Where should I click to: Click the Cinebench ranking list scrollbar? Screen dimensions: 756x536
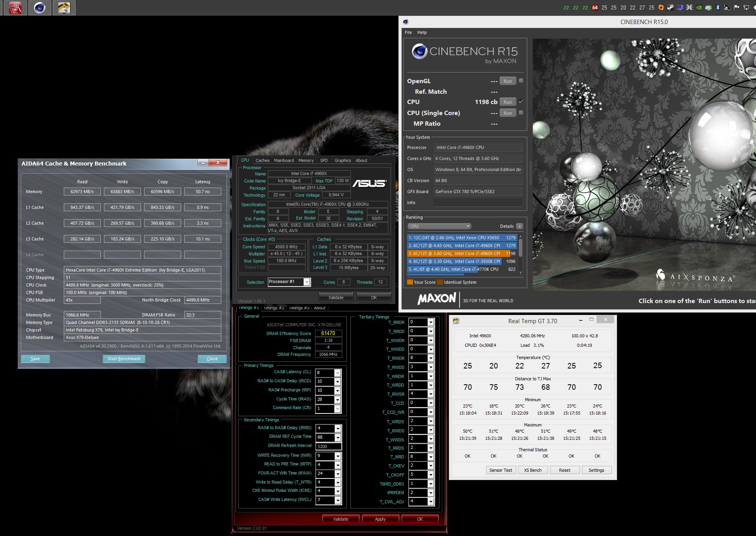click(x=521, y=255)
